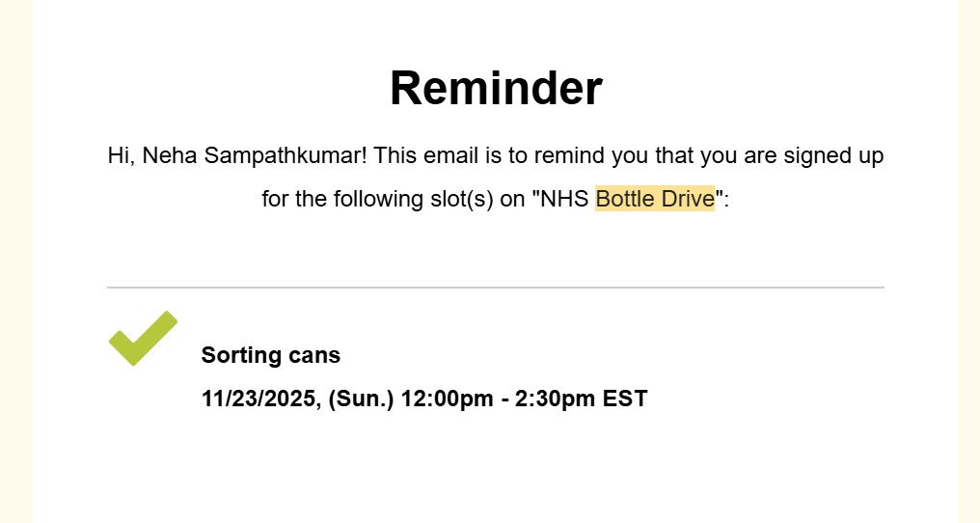The width and height of the screenshot is (980, 523).
Task: Click the Sorting cans slot title
Action: point(271,355)
